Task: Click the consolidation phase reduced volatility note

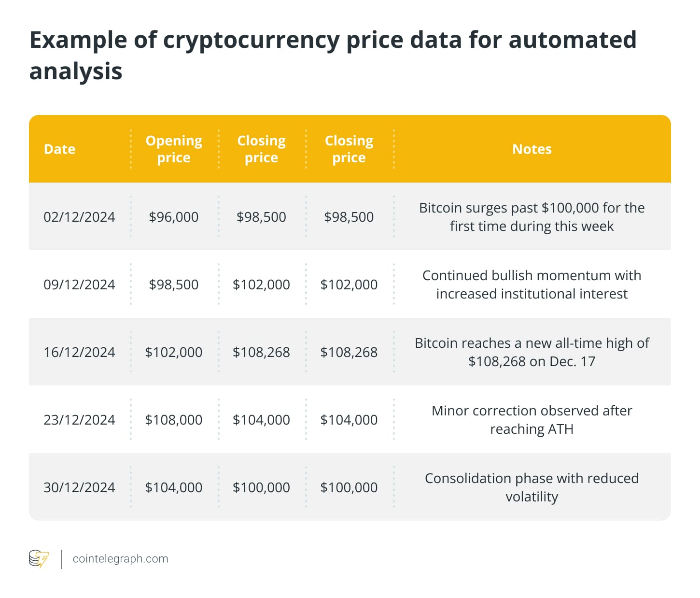Action: click(x=532, y=487)
